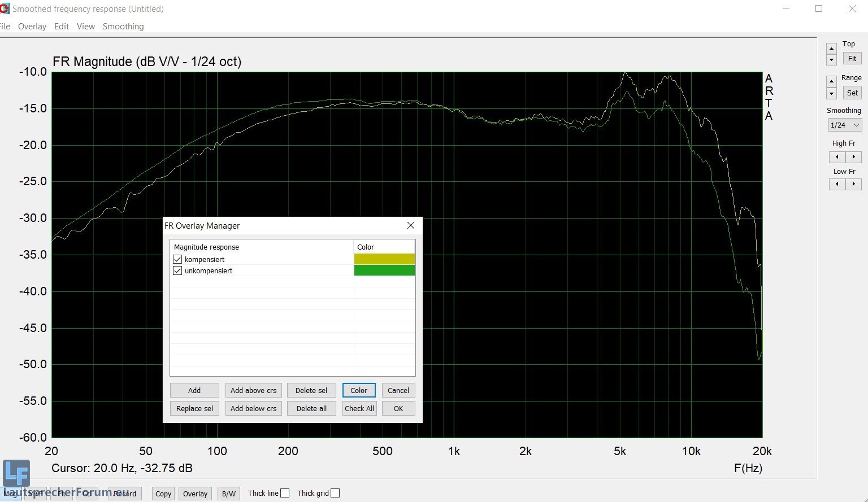Click the Add above crs button
The image size is (868, 502).
253,390
